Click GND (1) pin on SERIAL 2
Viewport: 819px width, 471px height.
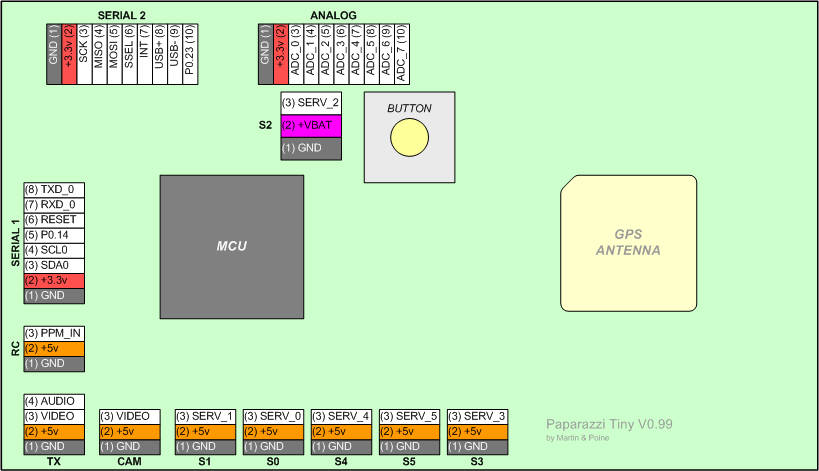(x=54, y=54)
